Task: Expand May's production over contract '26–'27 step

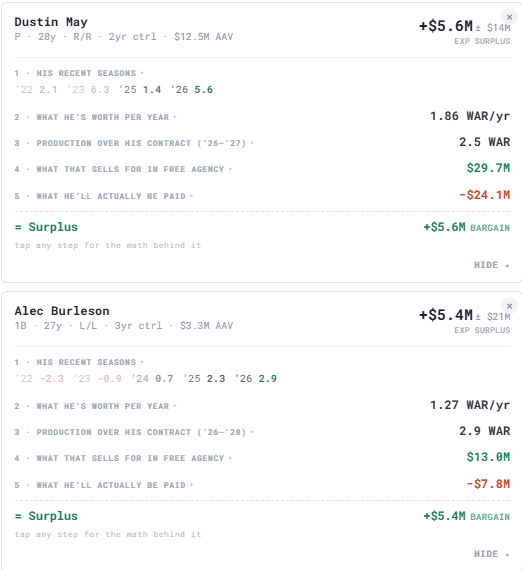Action: 262,142
